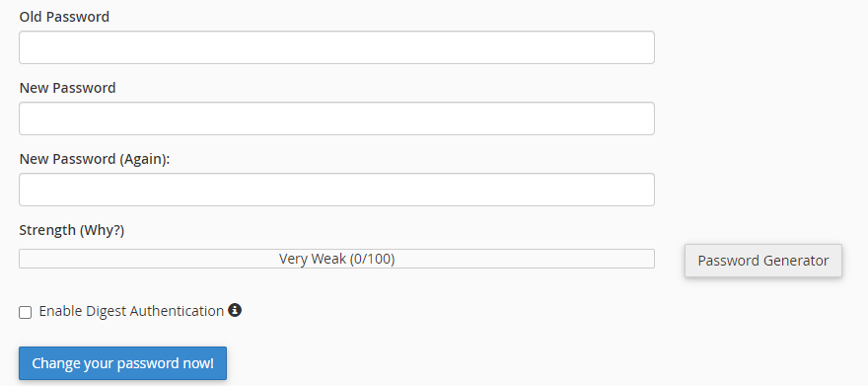This screenshot has width=868, height=386.
Task: Click into the New Password field
Action: tap(336, 118)
